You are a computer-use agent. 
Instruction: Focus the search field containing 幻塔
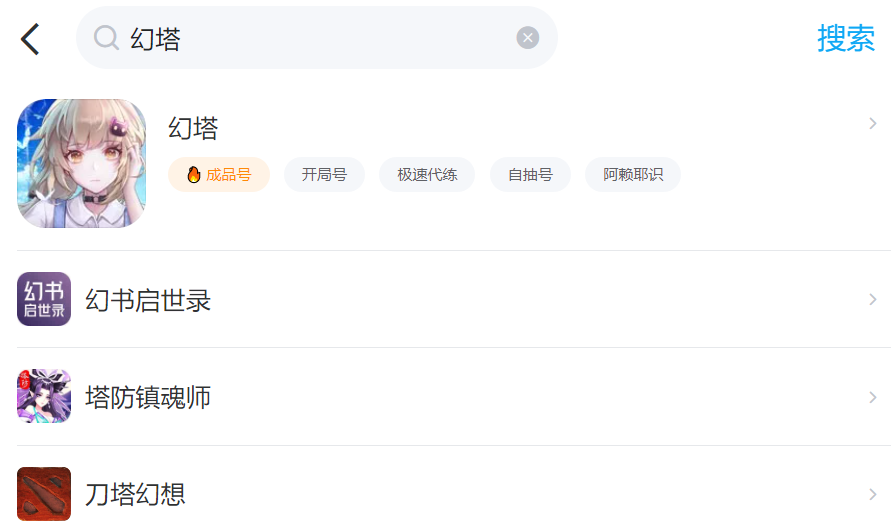coord(320,38)
